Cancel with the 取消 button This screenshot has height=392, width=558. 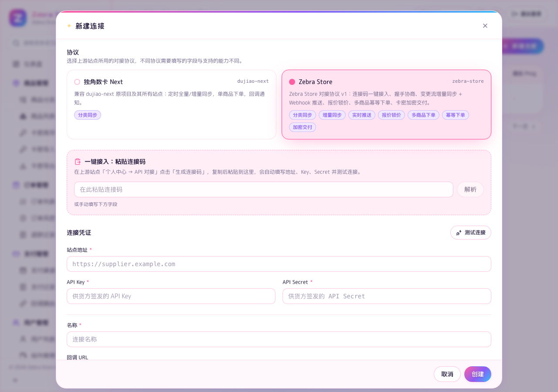[x=447, y=374]
